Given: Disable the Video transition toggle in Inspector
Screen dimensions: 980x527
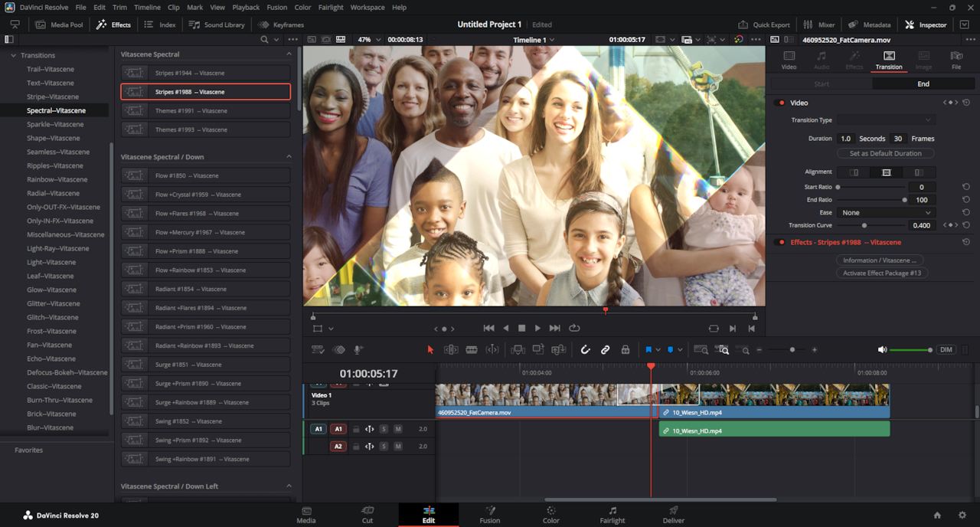Looking at the screenshot, I should point(781,103).
